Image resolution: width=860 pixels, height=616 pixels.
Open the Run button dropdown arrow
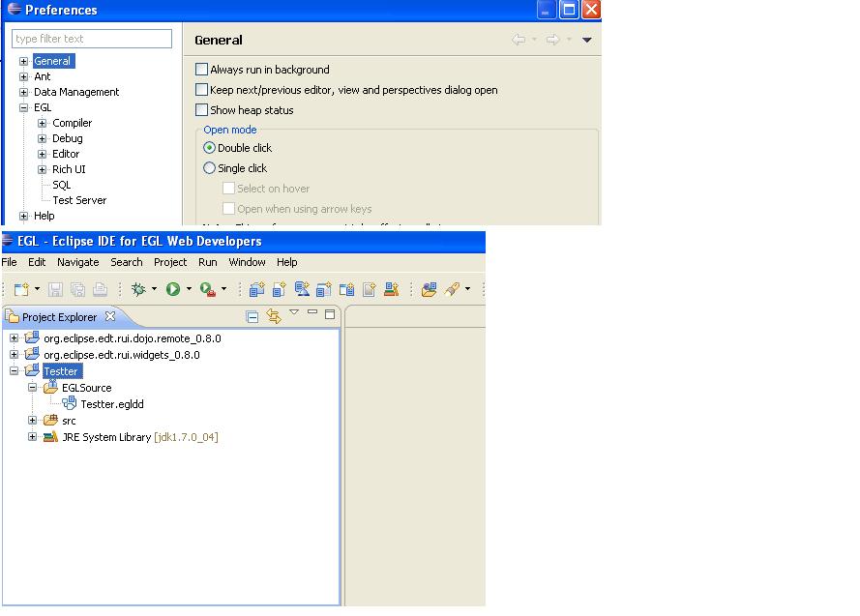189,288
